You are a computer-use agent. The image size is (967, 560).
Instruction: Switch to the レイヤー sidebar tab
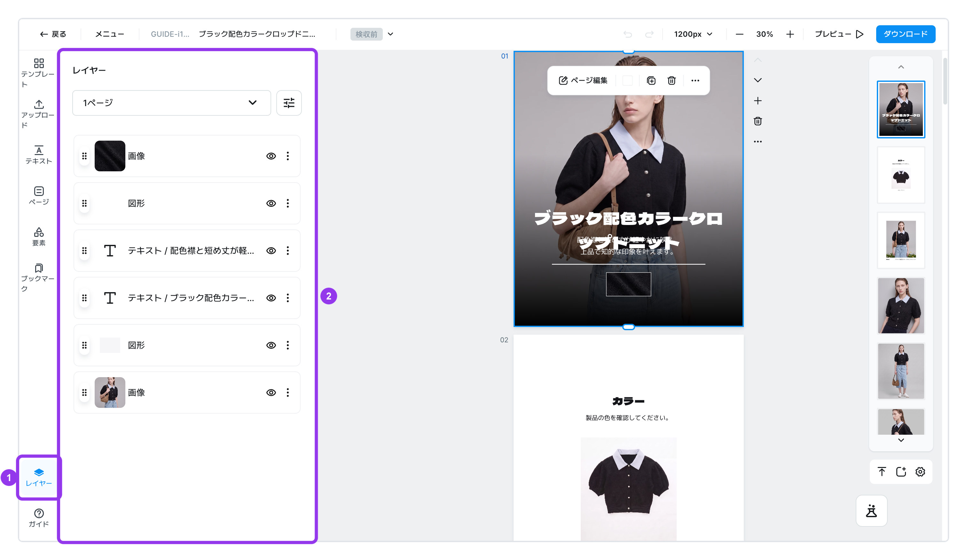pos(38,477)
